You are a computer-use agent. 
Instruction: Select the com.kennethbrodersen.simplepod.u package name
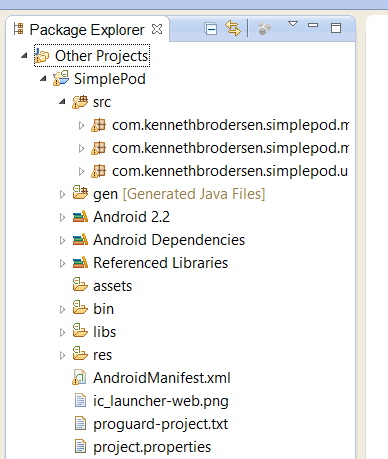(230, 171)
